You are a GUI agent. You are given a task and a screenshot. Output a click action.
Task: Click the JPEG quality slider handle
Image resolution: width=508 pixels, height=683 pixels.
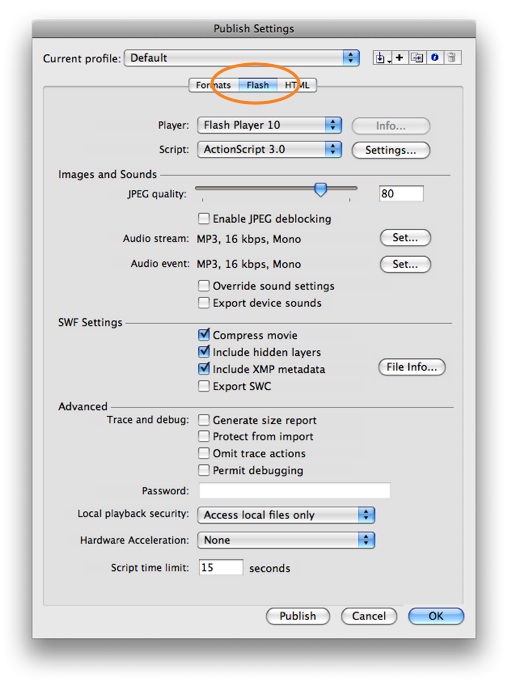point(321,189)
